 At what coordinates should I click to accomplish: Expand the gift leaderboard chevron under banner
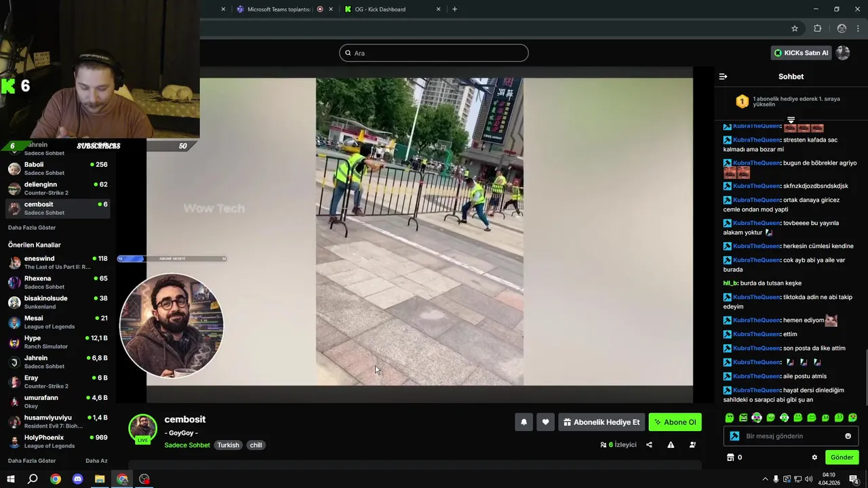[x=791, y=120]
